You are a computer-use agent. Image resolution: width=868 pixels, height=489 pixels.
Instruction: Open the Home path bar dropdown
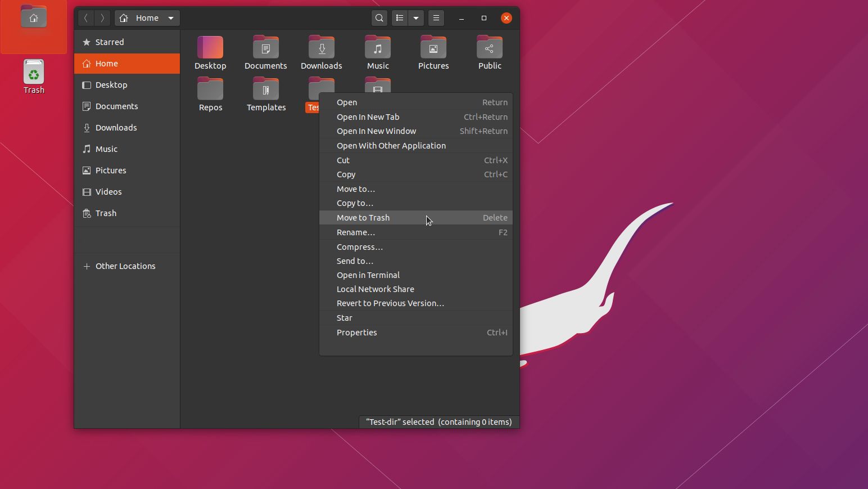[171, 18]
